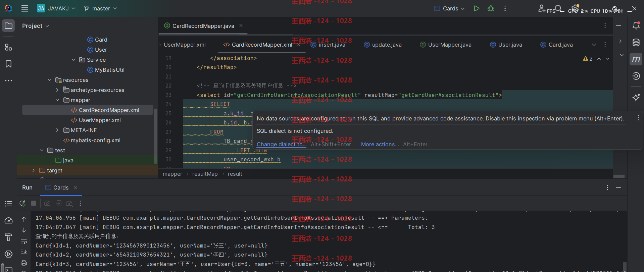This screenshot has height=272, width=644.
Task: Open JAVAKJ project dropdown
Action: [56, 8]
